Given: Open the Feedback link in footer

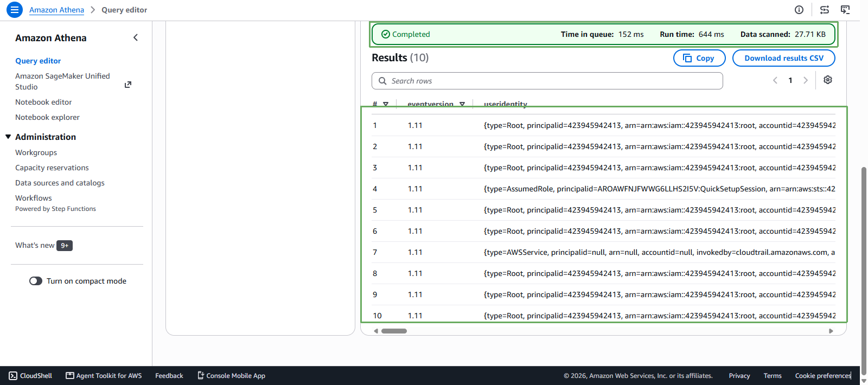Looking at the screenshot, I should click(169, 376).
